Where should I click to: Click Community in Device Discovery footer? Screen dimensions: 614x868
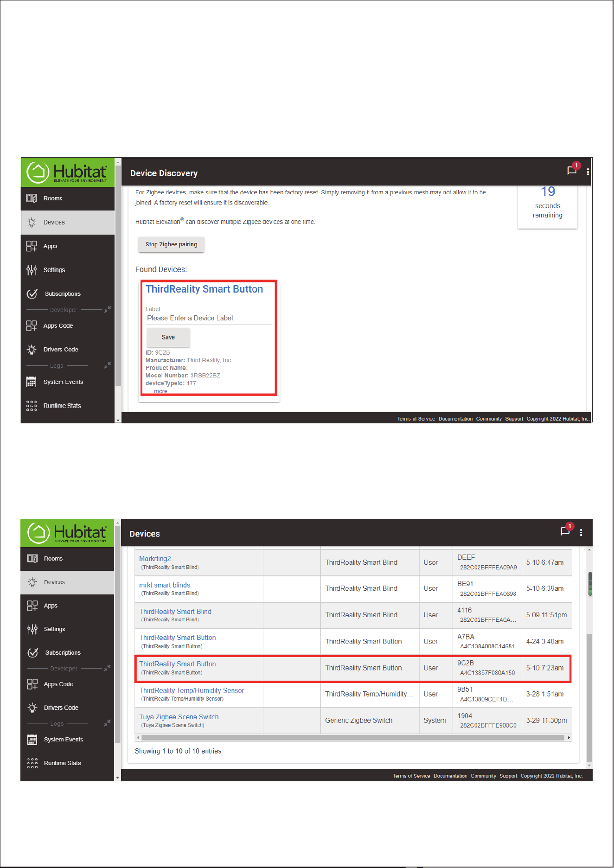pos(489,419)
